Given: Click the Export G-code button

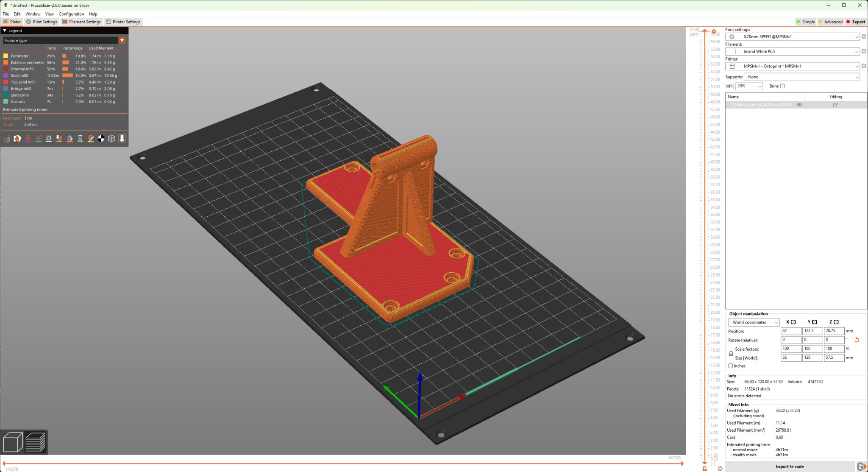Looking at the screenshot, I should 789,466.
